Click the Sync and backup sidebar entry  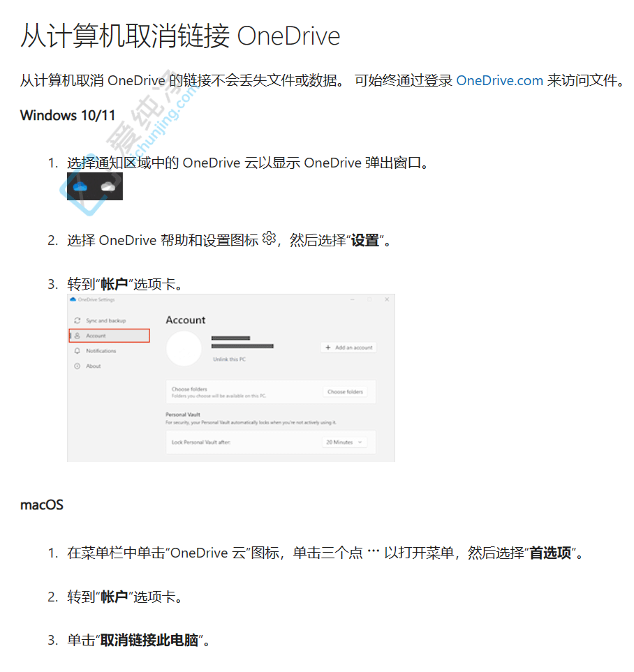[107, 320]
